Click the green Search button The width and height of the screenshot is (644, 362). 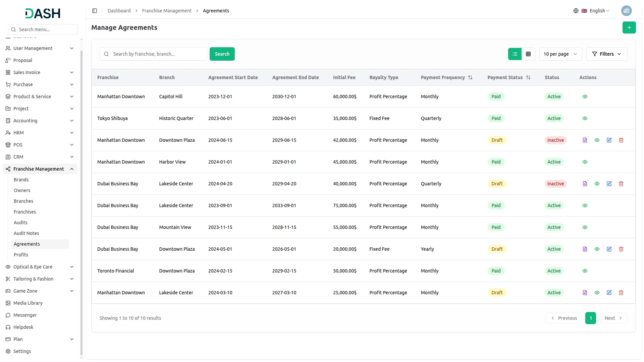[222, 54]
